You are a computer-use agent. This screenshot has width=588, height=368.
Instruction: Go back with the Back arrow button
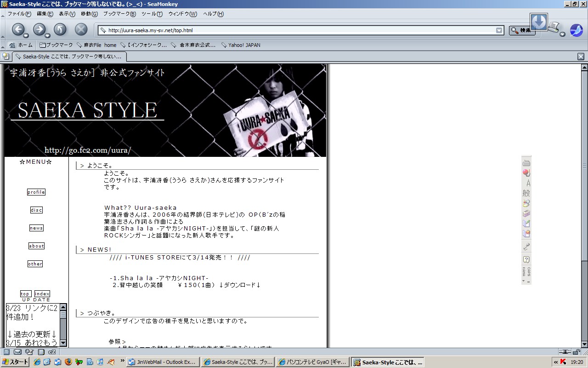[18, 29]
